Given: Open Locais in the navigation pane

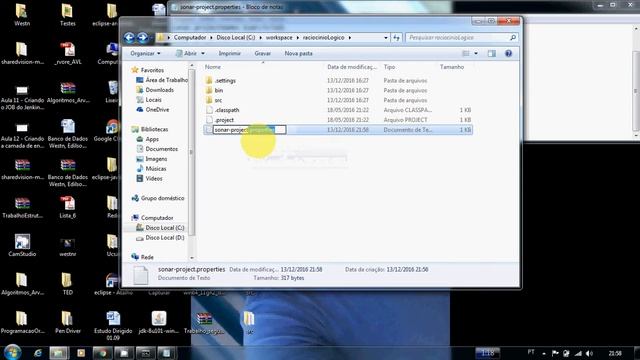Looking at the screenshot, I should (x=153, y=100).
